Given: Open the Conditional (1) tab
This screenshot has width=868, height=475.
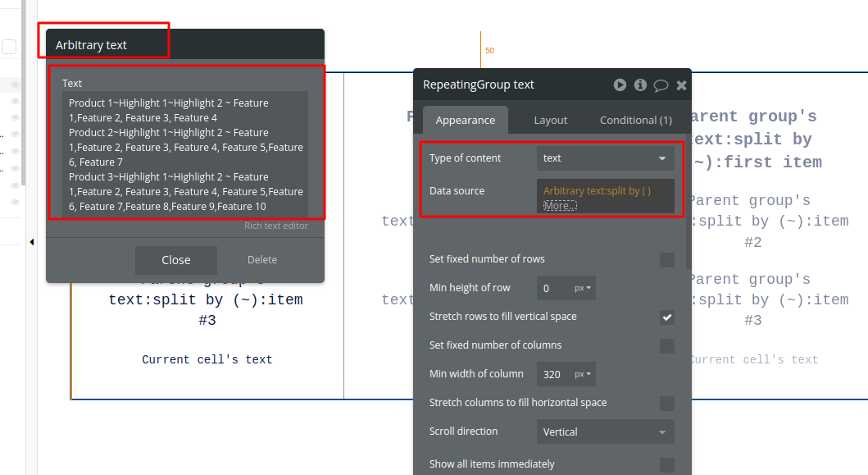Looking at the screenshot, I should tap(635, 120).
